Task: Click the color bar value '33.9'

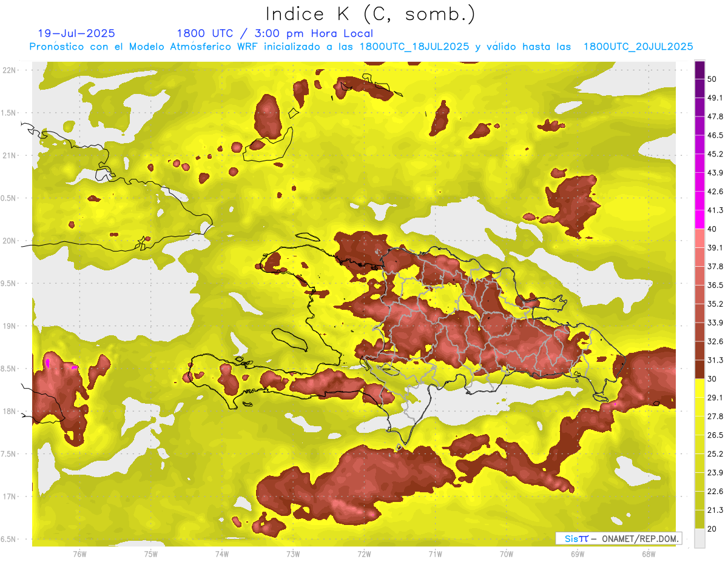Action: point(715,322)
